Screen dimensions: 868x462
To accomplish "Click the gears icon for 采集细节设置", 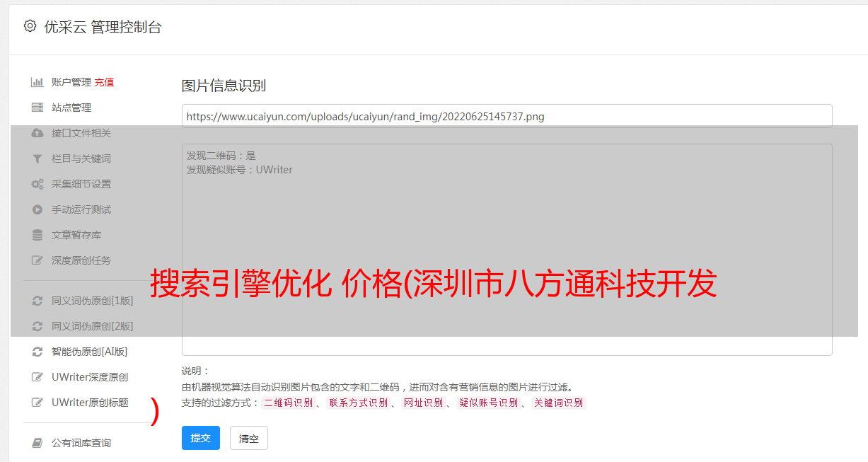I will pyautogui.click(x=37, y=184).
